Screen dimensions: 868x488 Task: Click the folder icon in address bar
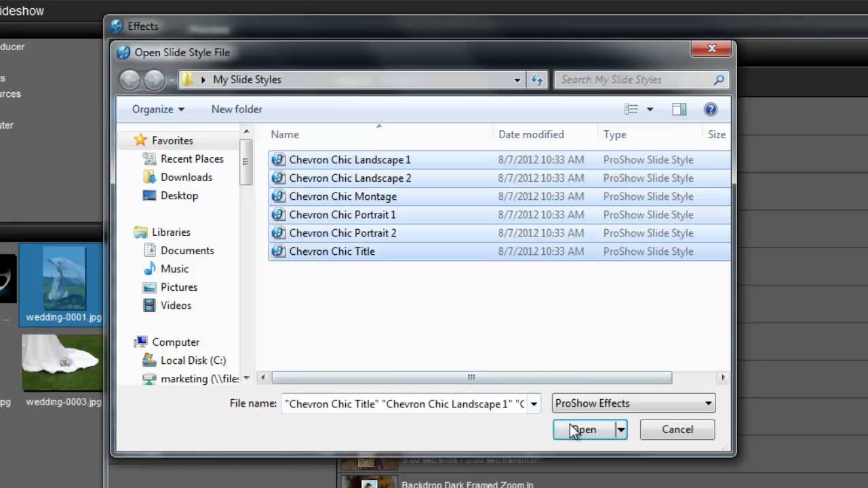coord(188,79)
